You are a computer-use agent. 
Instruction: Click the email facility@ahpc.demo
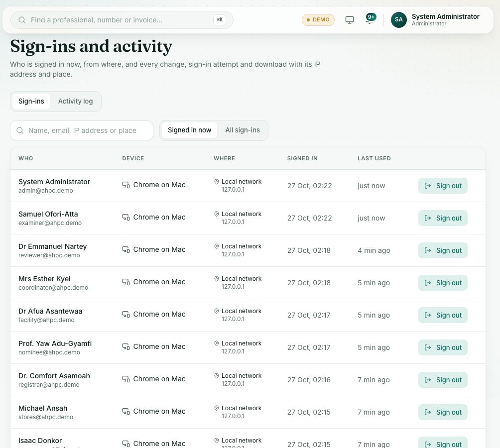pos(46,320)
